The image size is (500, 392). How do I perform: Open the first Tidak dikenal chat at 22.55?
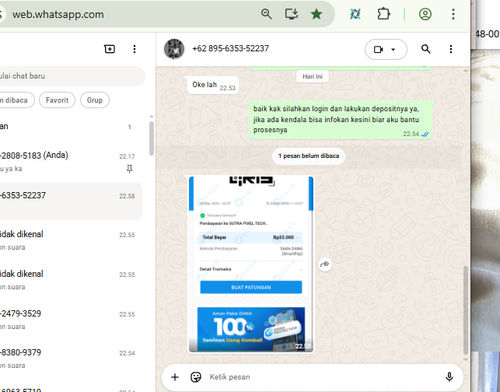pos(71,240)
